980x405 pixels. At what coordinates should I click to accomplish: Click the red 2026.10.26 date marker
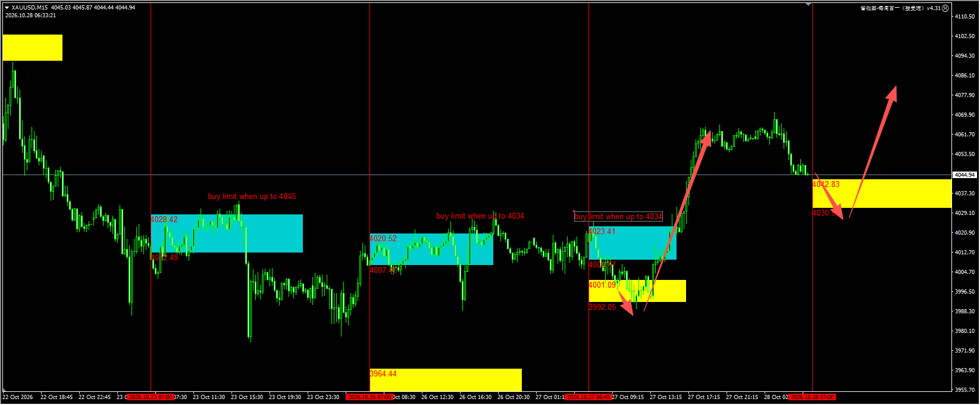pyautogui.click(x=370, y=397)
